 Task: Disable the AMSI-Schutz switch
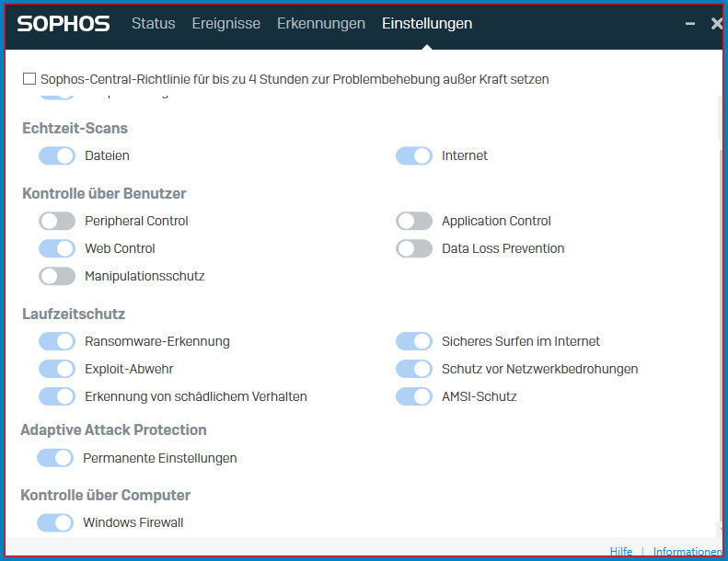click(414, 396)
